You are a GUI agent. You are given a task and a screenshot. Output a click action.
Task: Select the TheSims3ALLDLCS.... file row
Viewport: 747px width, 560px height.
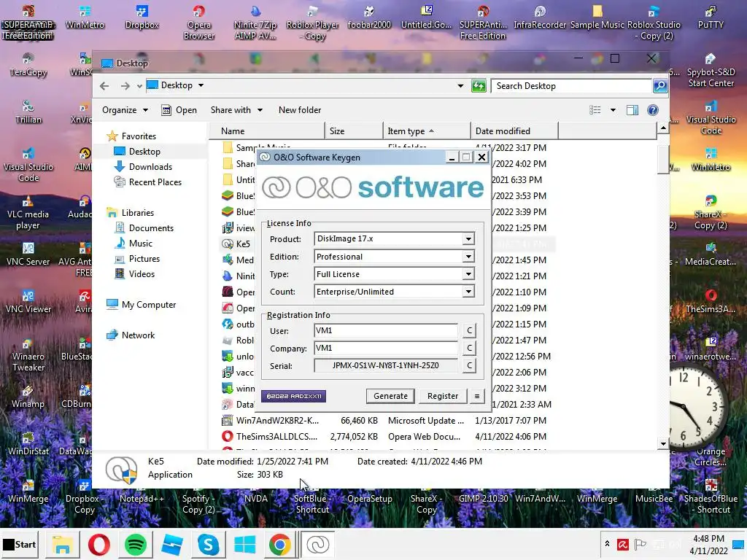pos(387,437)
